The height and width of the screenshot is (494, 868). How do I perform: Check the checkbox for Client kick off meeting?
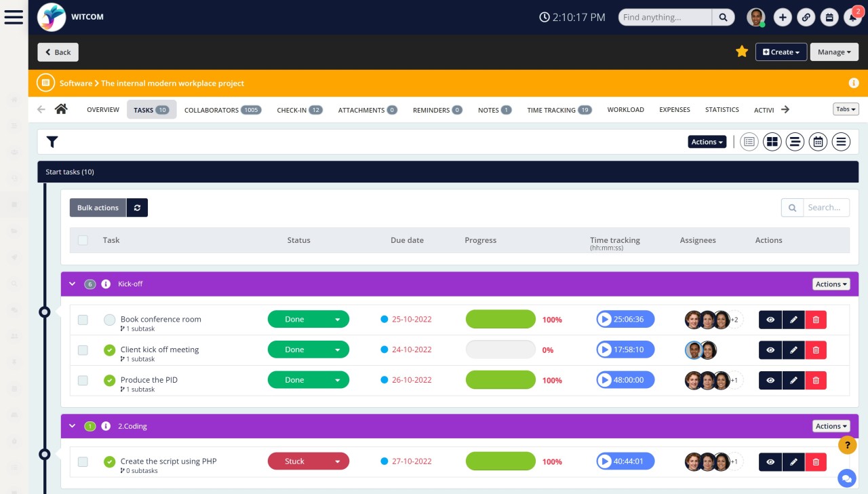[83, 349]
